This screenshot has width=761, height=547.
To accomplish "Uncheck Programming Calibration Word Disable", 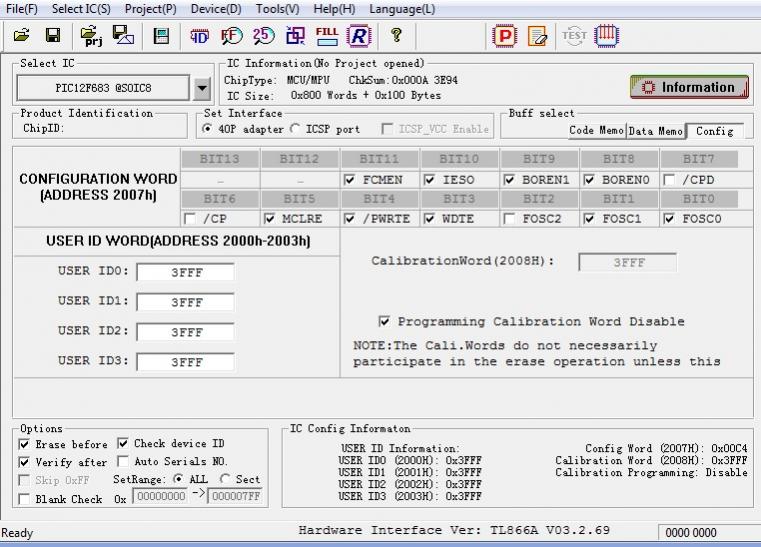I will point(384,322).
